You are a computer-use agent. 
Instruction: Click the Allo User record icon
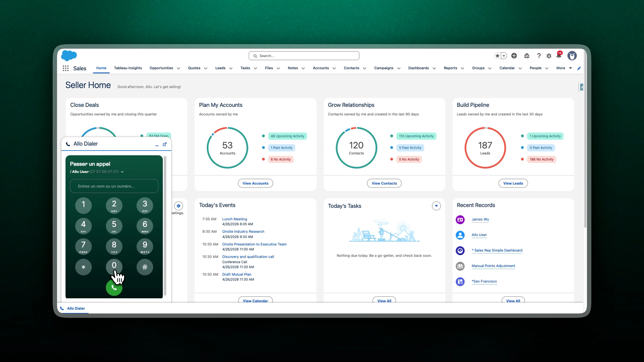coord(460,235)
